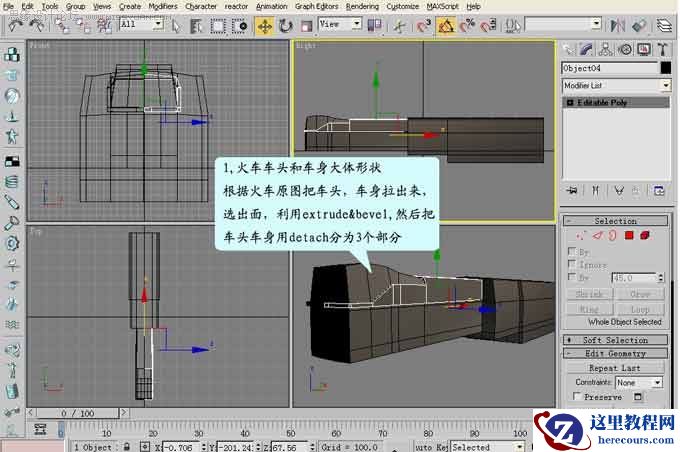
Task: Click the 0 / 100 time slider
Action: [x=77, y=413]
